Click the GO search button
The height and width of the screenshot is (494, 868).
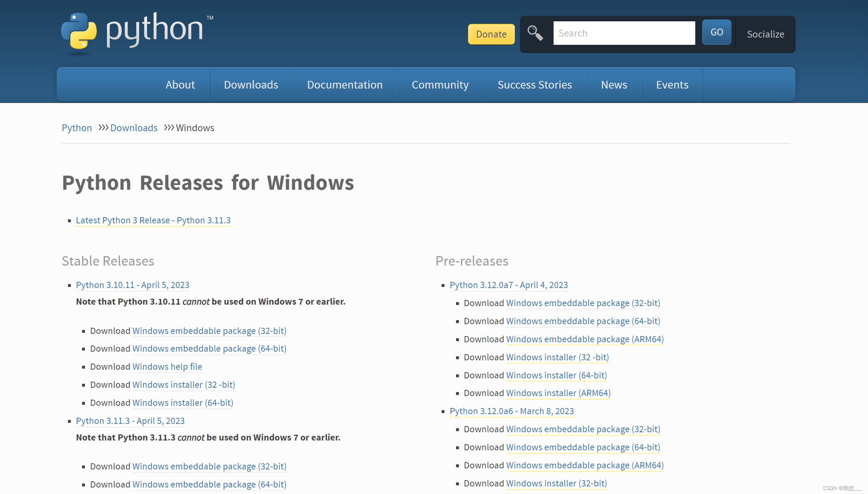tap(716, 33)
